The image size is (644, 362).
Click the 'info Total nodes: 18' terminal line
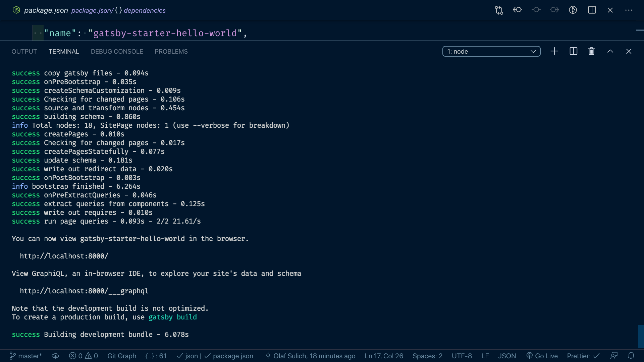click(x=151, y=125)
